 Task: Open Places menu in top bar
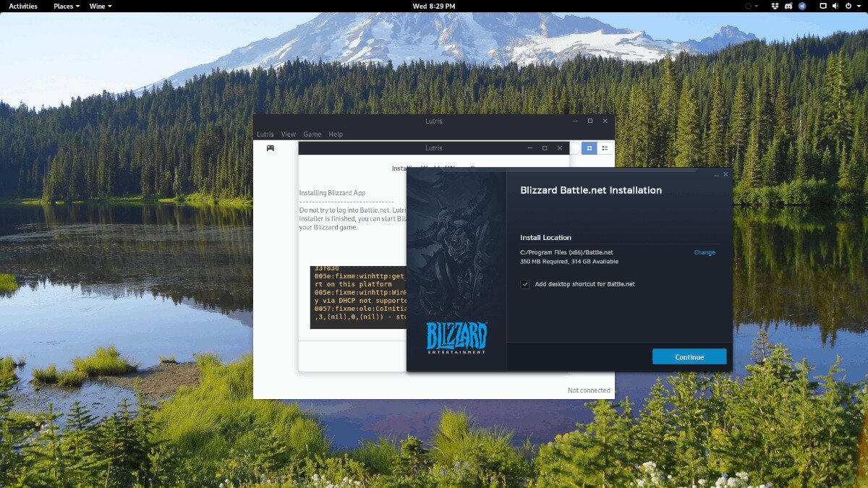pyautogui.click(x=67, y=6)
